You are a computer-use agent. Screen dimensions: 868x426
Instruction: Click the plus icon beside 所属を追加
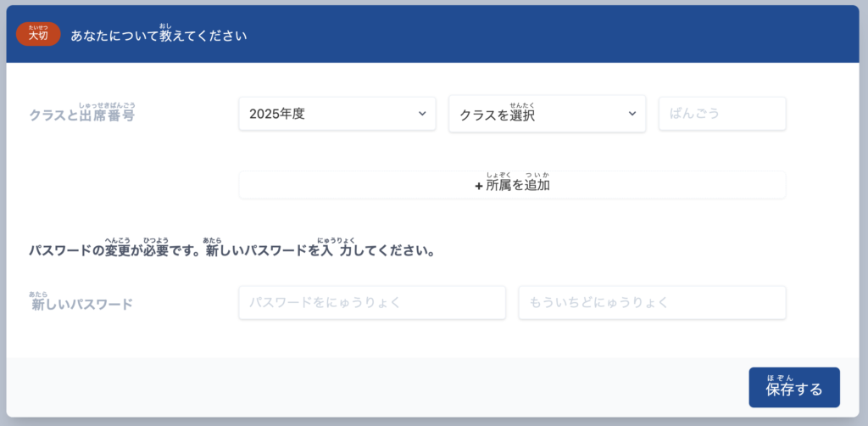tap(479, 186)
